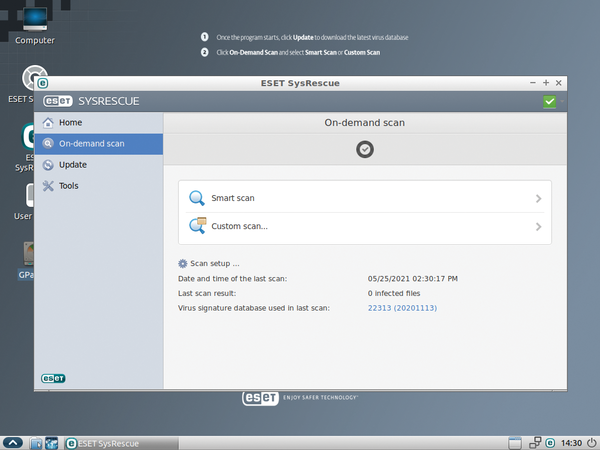Click last scan date 05/25/2021 02:30:17 PM
The height and width of the screenshot is (450, 600).
coord(412,279)
